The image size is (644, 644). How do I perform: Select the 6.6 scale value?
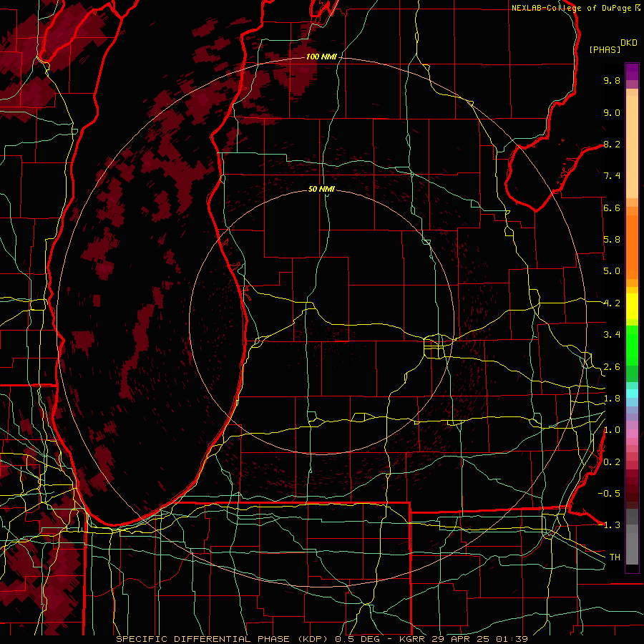pos(612,208)
